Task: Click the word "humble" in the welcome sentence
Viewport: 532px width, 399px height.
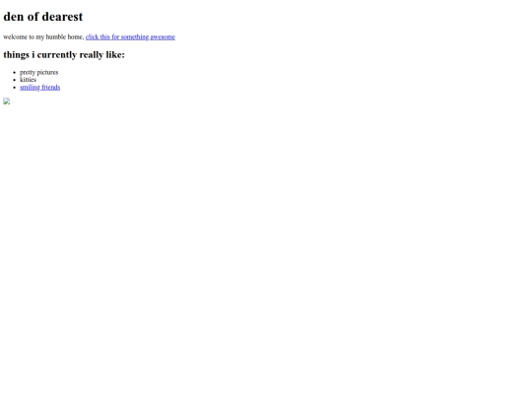Action: coord(56,37)
